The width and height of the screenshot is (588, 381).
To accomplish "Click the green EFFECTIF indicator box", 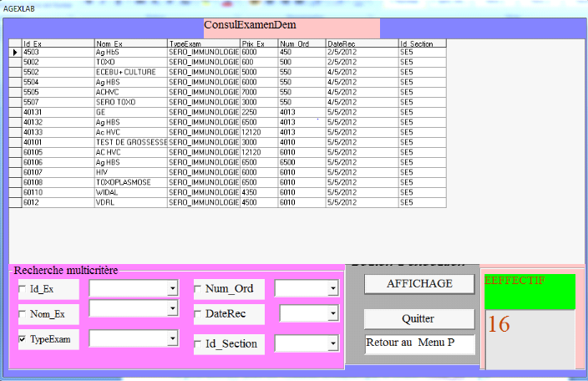I will (x=530, y=292).
